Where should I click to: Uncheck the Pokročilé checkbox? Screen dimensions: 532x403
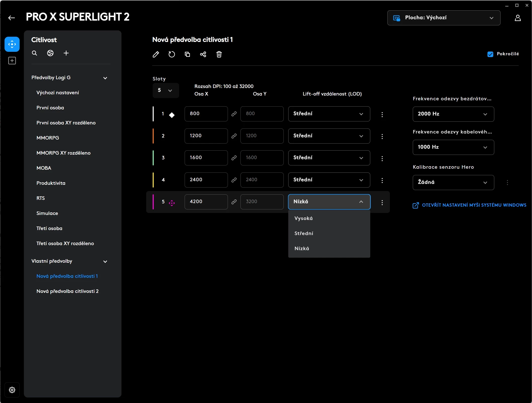point(490,54)
